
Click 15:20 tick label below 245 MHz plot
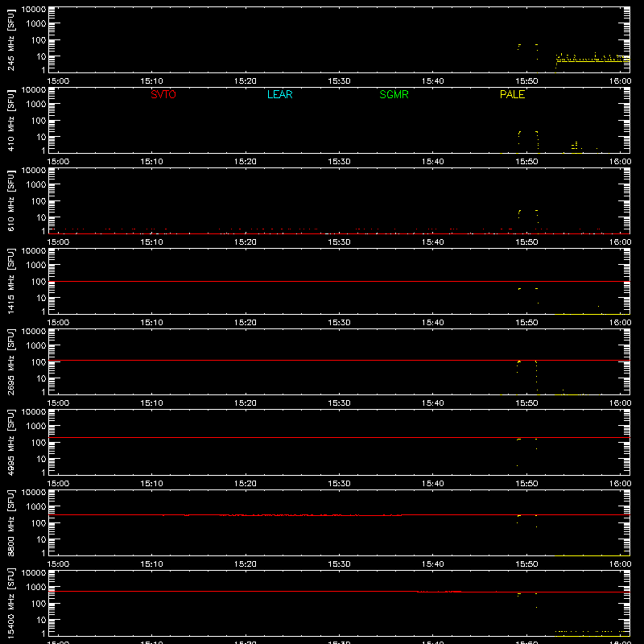pyautogui.click(x=246, y=81)
